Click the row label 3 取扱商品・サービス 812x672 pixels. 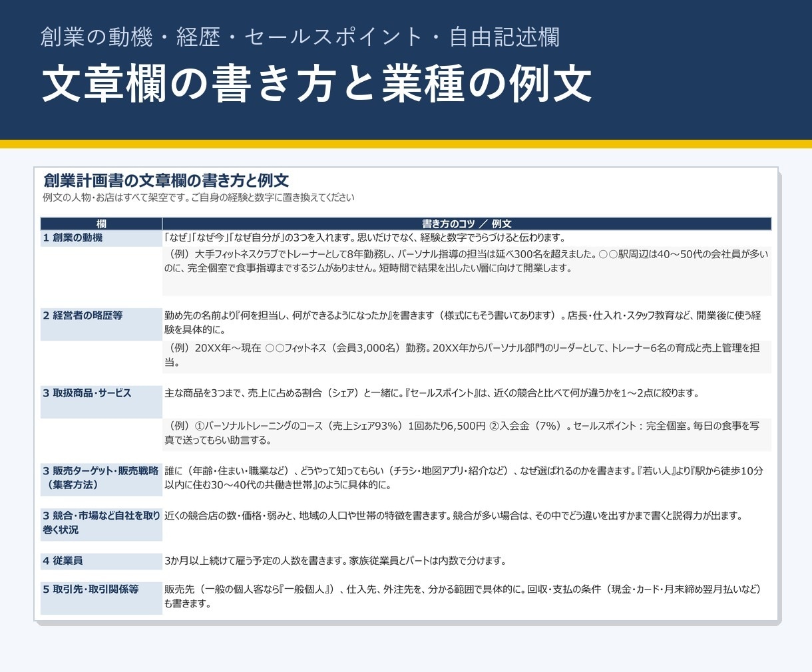tap(101, 402)
